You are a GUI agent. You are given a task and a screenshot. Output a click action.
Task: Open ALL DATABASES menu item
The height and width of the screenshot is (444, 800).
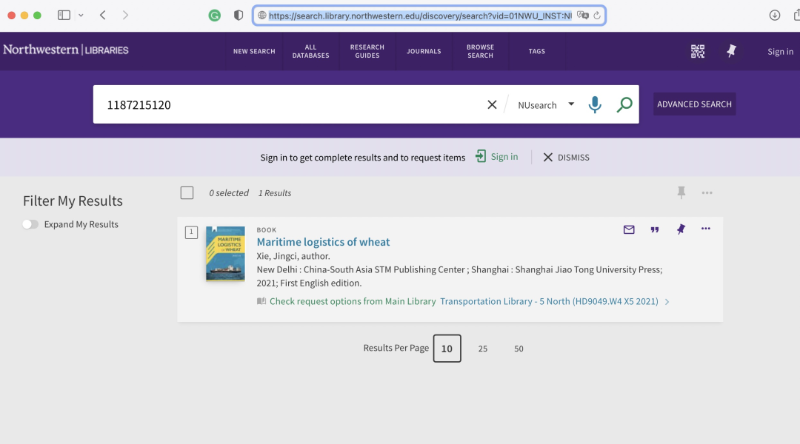point(311,51)
